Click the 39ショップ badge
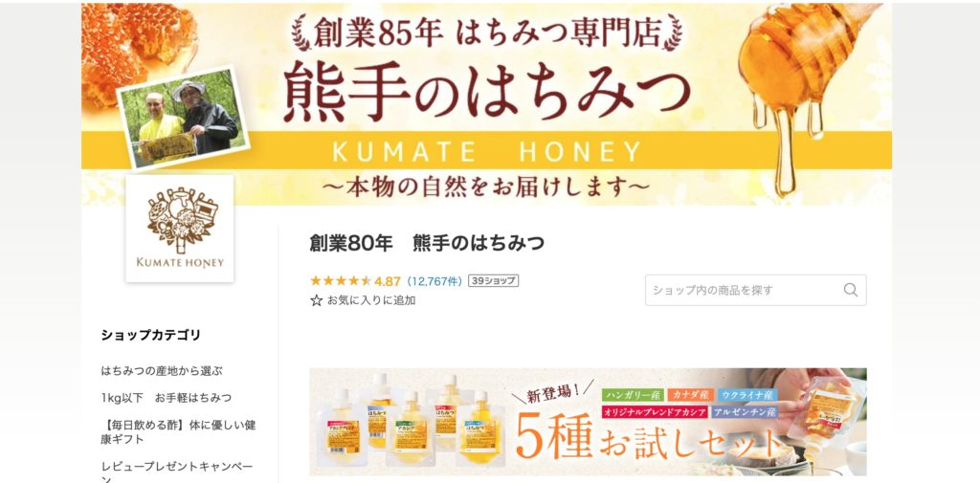 (x=493, y=281)
